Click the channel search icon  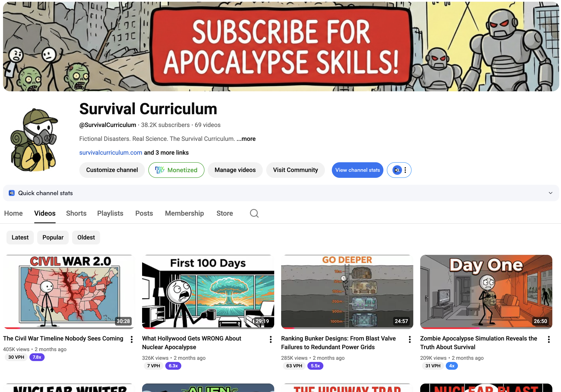click(x=254, y=213)
